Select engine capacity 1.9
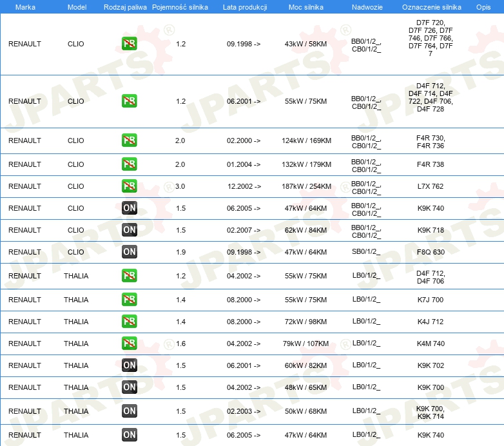This screenshot has width=504, height=446. [x=180, y=252]
